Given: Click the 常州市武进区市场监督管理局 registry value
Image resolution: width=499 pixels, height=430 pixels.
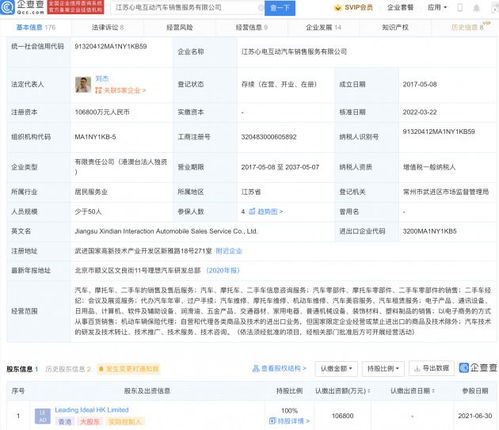Looking at the screenshot, I should pos(446,192).
